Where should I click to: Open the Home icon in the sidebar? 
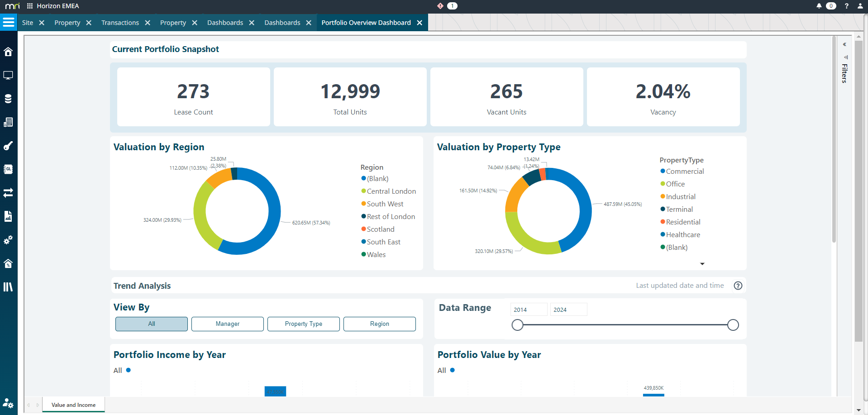coord(8,52)
